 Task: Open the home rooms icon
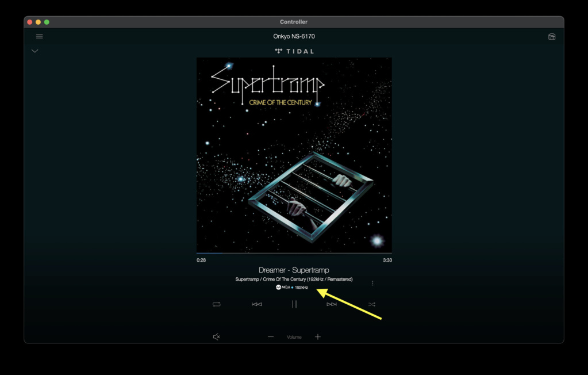[x=552, y=36]
